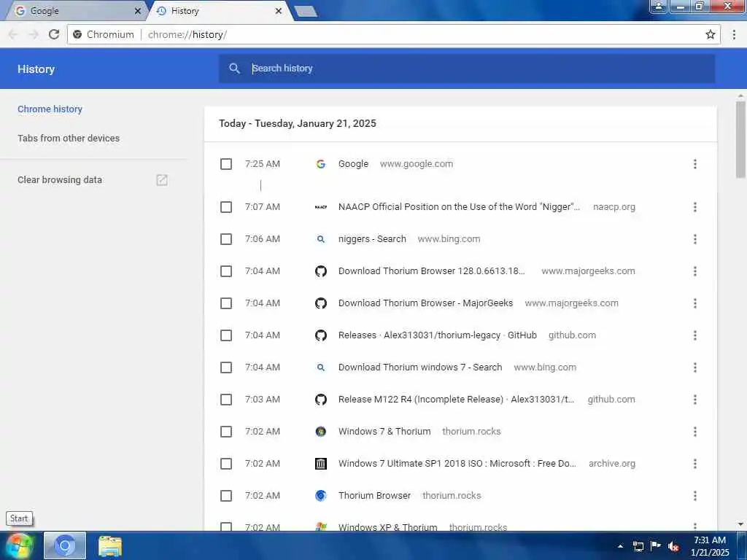Click the vertical scrollbar thumb
The image size is (747, 560).
click(x=740, y=139)
